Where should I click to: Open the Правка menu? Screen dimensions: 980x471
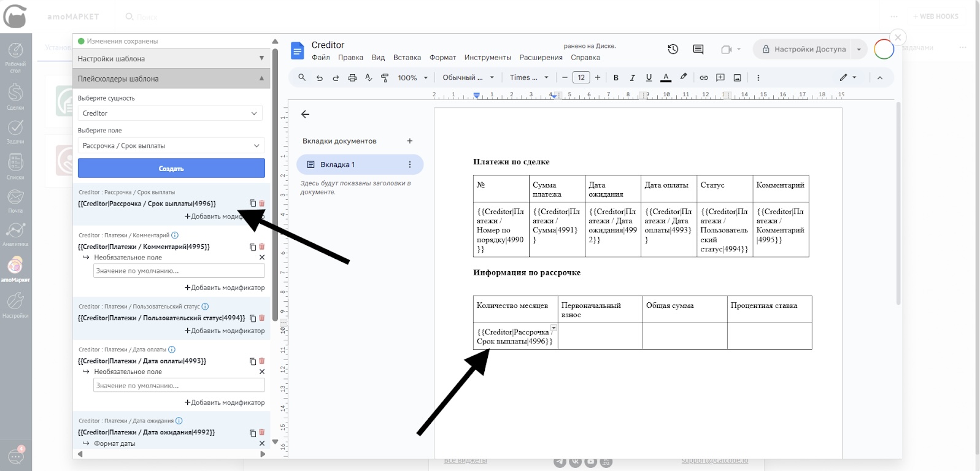(350, 58)
